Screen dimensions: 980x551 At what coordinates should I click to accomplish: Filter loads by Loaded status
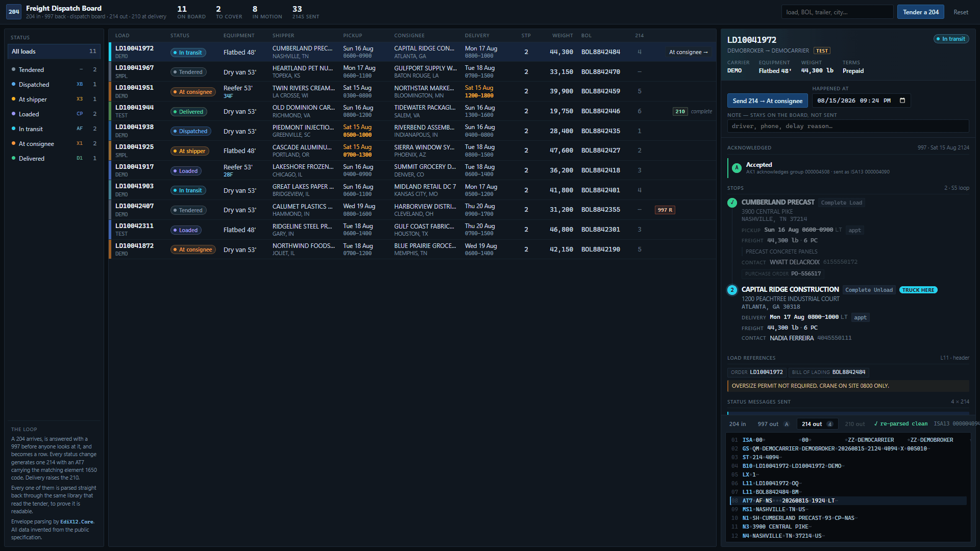[x=54, y=114]
